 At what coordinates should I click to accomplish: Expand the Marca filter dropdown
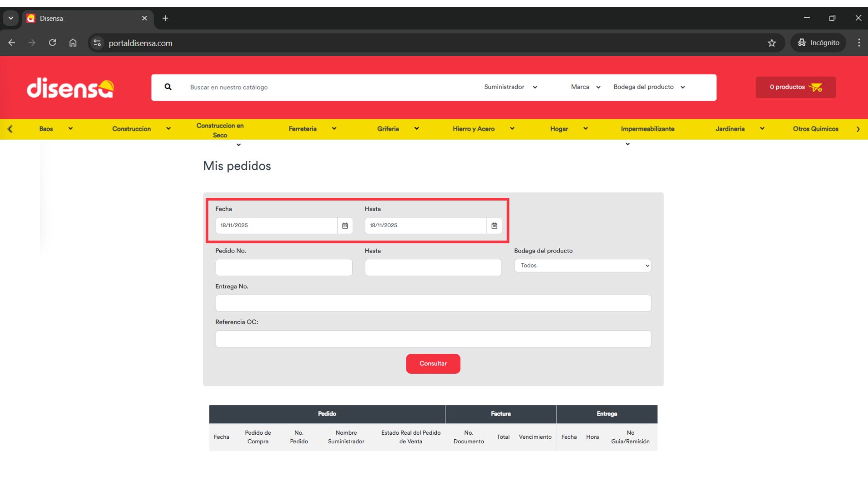point(585,87)
